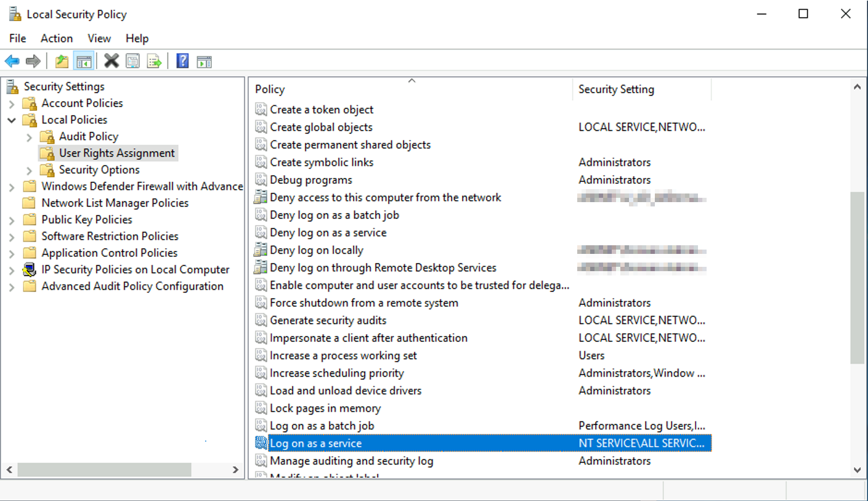Sort by the Policy column header
868x501 pixels.
[x=411, y=89]
